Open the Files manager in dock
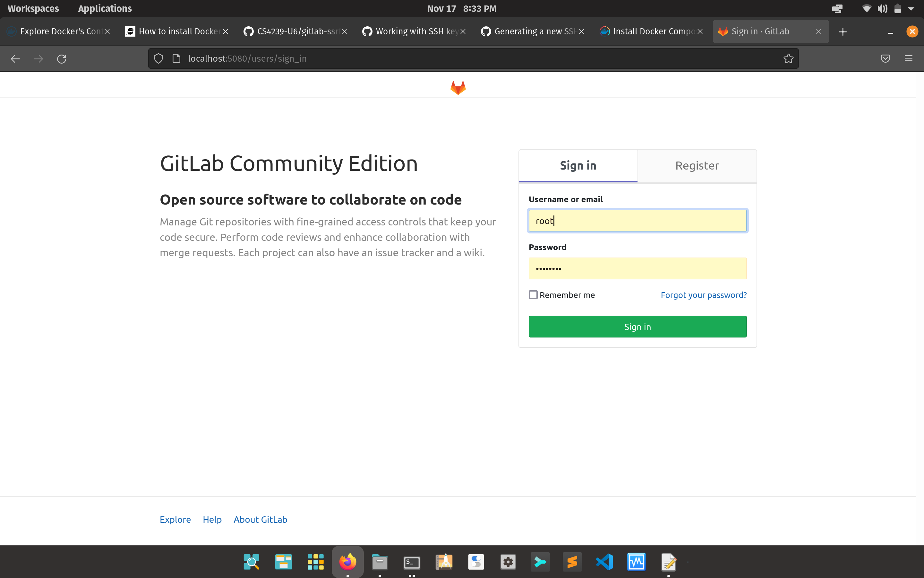 tap(380, 562)
